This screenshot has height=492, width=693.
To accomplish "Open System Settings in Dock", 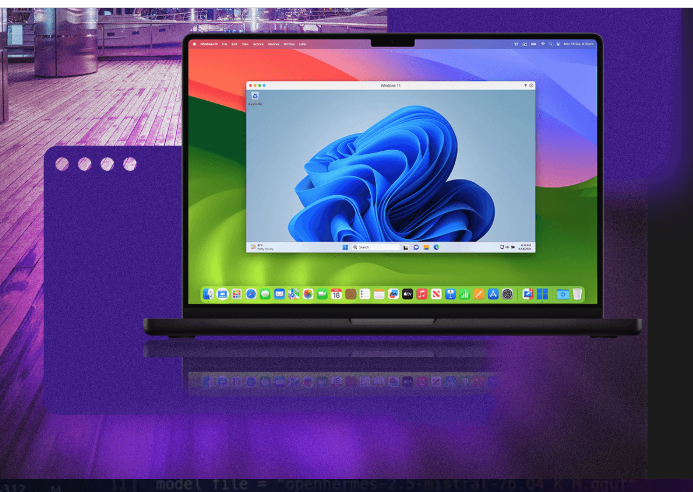I will tap(507, 294).
